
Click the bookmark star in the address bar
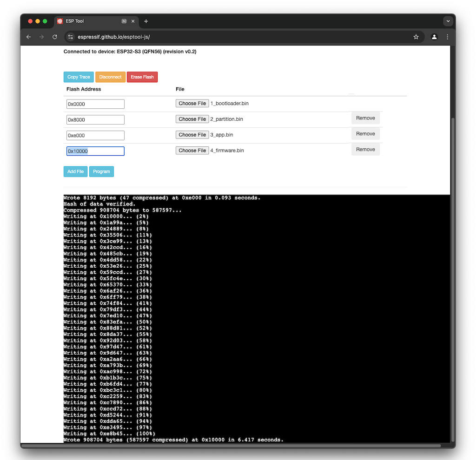tap(416, 37)
